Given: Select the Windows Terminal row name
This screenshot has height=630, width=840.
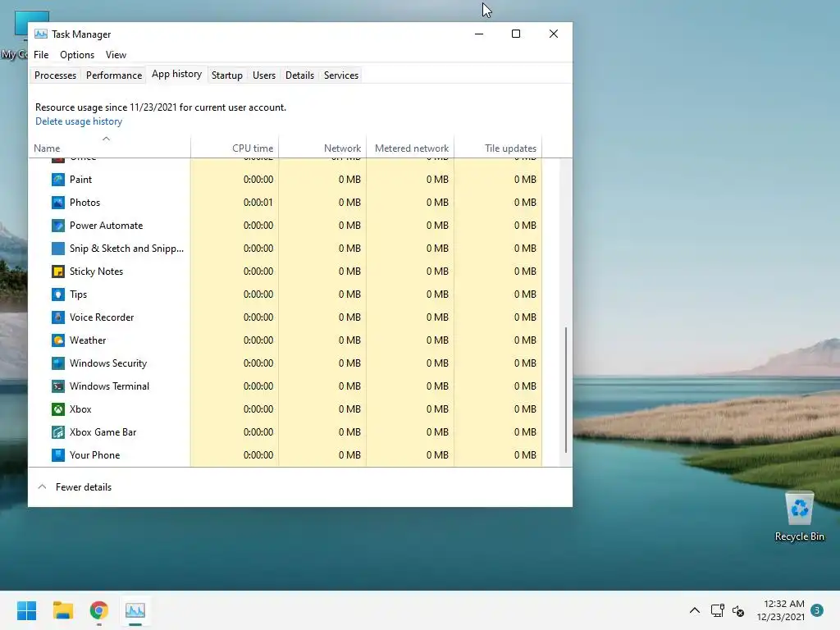Looking at the screenshot, I should [x=109, y=386].
